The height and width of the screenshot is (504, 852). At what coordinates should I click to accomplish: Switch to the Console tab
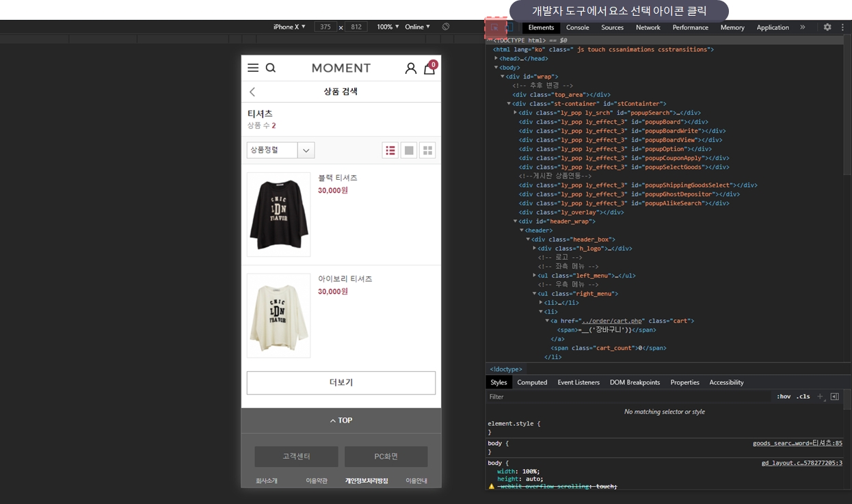(577, 27)
